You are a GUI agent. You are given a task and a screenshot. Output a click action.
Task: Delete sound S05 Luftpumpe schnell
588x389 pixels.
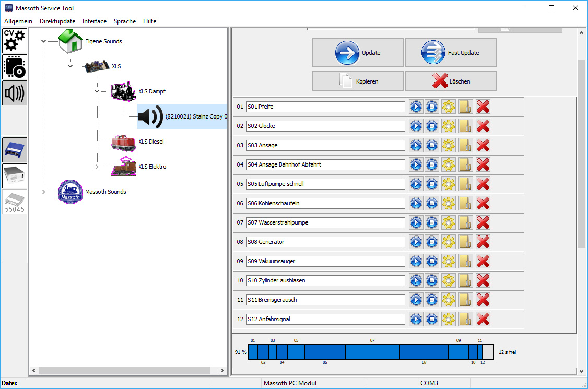pos(483,184)
